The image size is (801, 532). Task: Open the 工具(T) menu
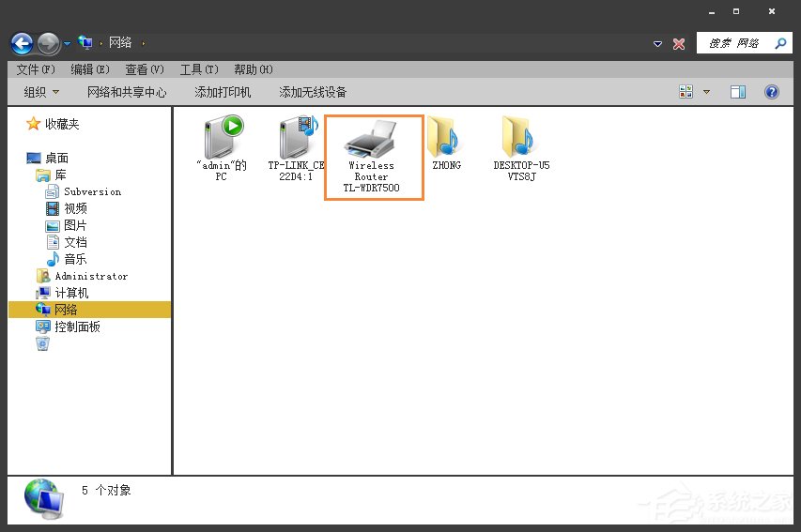(x=198, y=69)
